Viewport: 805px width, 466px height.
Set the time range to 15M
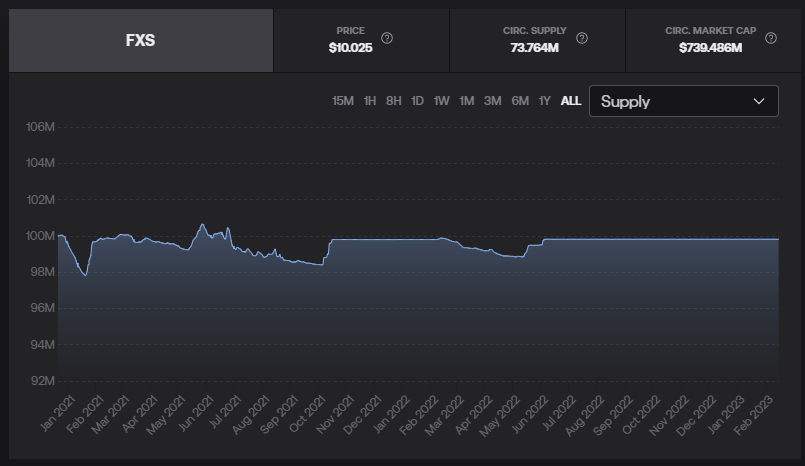(342, 101)
